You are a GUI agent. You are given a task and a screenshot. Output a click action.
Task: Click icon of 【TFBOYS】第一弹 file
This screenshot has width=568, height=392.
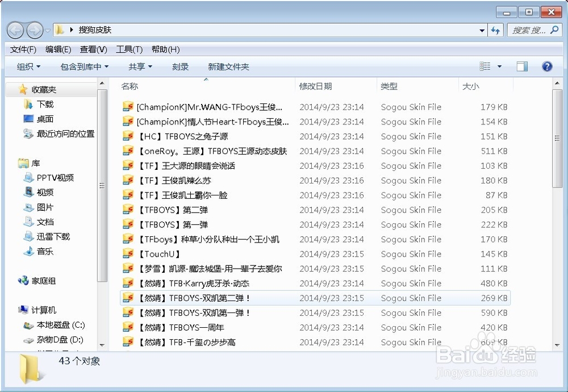point(128,224)
